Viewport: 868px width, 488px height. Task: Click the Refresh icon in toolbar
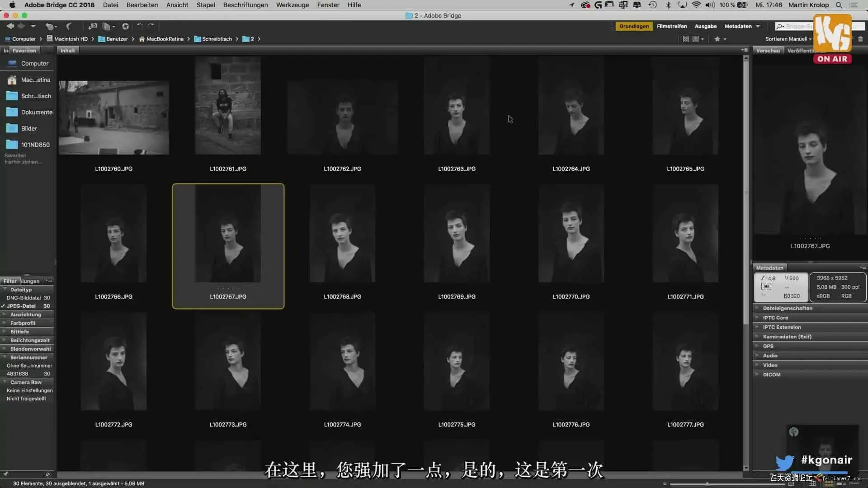point(126,26)
